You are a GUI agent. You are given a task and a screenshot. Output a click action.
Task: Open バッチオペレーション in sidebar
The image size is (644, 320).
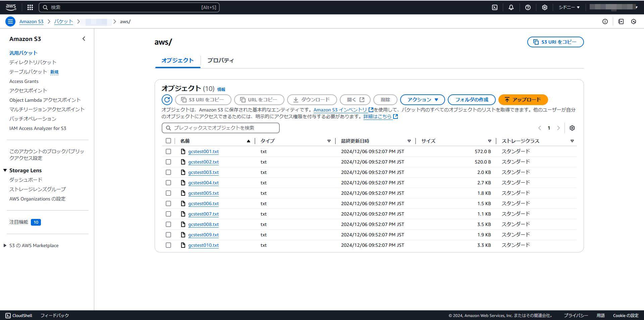[x=33, y=119]
